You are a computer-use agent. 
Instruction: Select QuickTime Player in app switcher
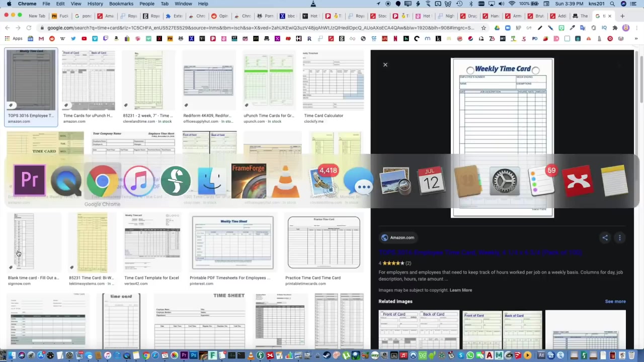click(66, 180)
